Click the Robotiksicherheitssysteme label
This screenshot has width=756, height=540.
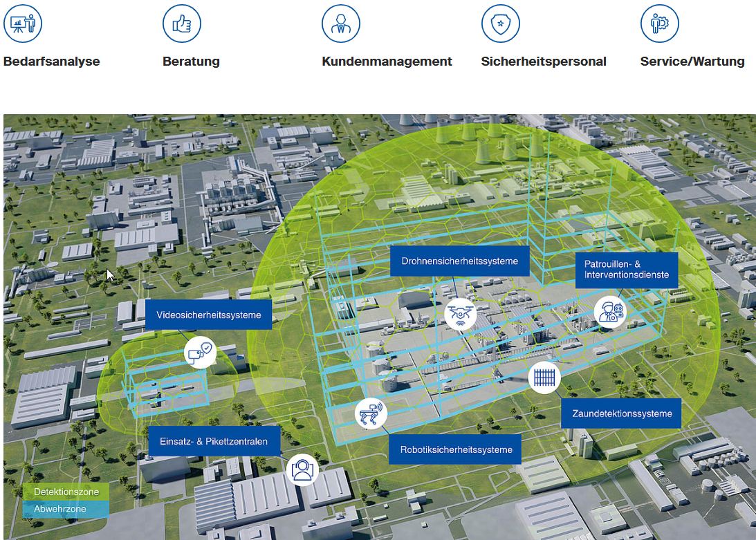456,449
